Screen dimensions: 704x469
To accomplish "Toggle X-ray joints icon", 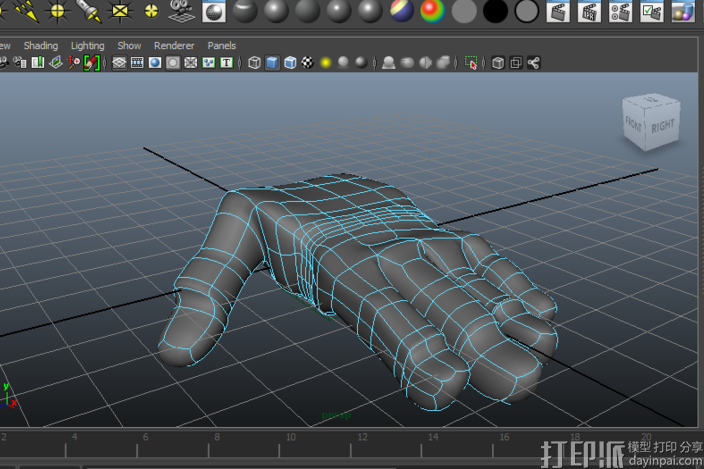I will (533, 63).
